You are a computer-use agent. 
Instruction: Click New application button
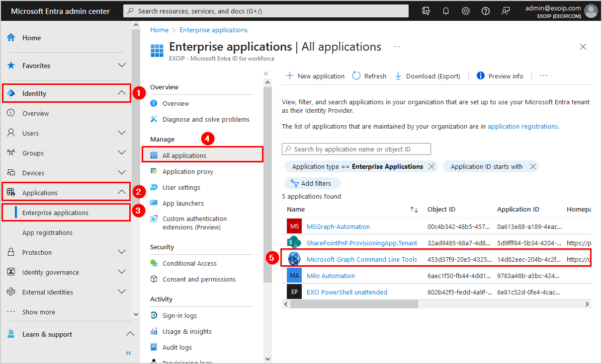tap(316, 76)
